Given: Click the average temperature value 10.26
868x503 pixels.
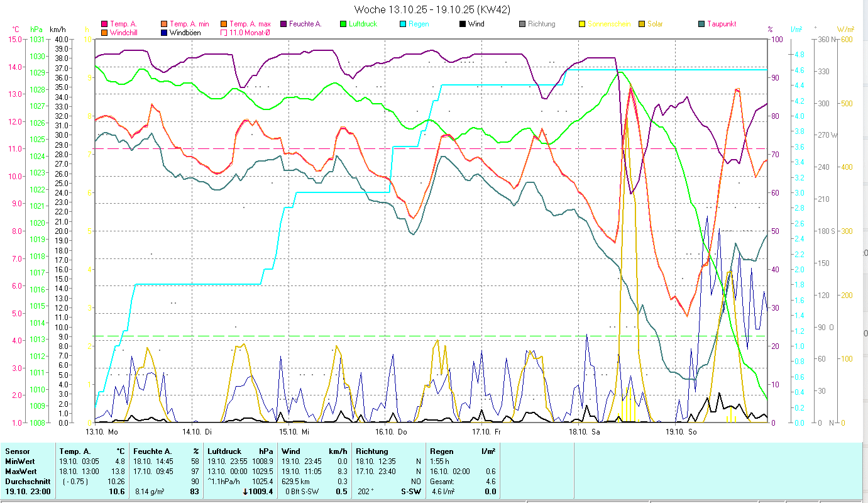Looking at the screenshot, I should coord(117,482).
